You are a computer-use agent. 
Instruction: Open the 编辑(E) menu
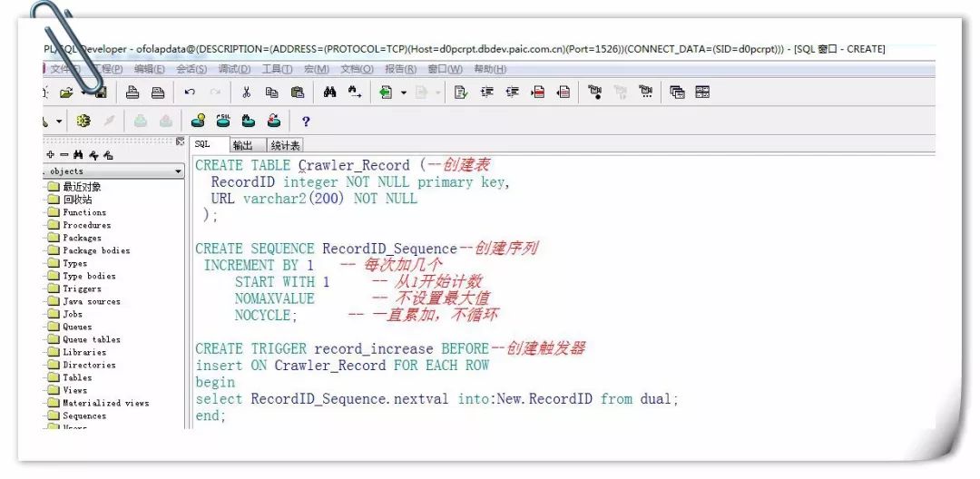click(150, 69)
